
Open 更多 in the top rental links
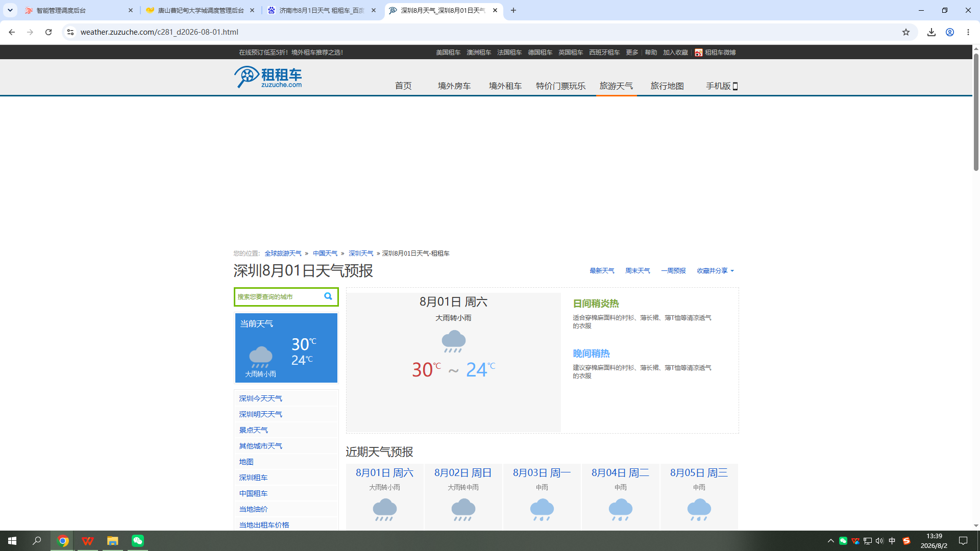(632, 53)
